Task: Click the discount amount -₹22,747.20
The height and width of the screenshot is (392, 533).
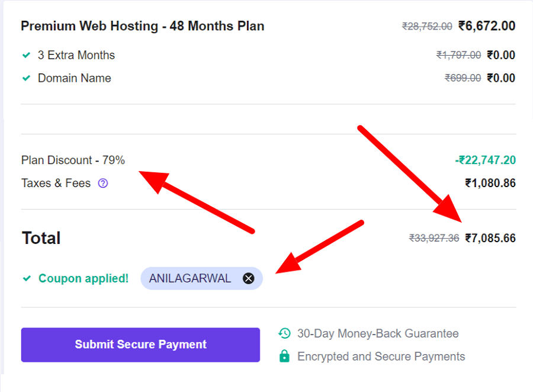Action: 486,160
